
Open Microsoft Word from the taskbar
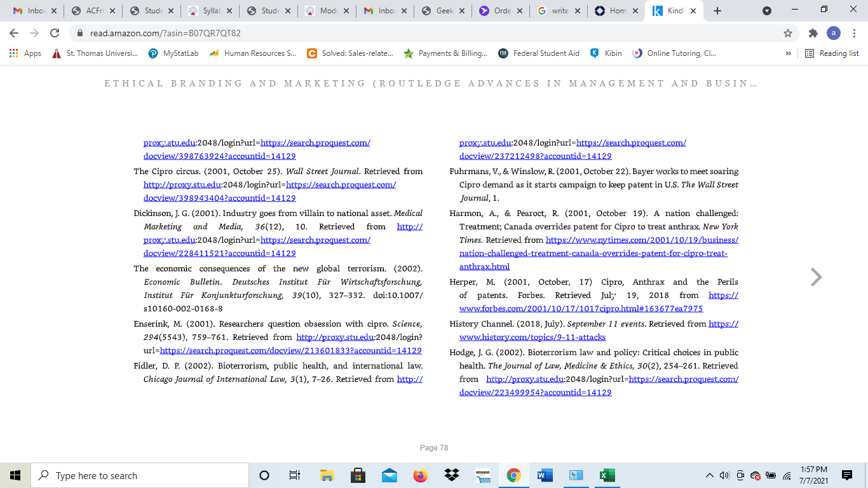(x=545, y=475)
